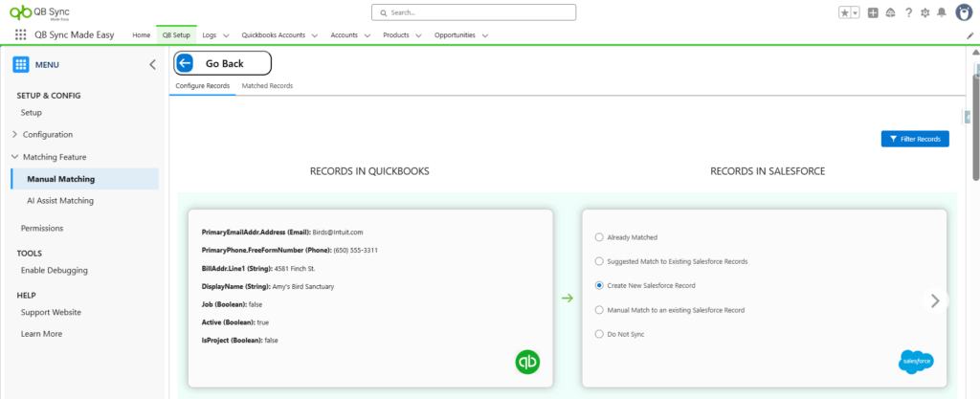980x399 pixels.
Task: Click the search magnifier icon
Action: click(383, 12)
